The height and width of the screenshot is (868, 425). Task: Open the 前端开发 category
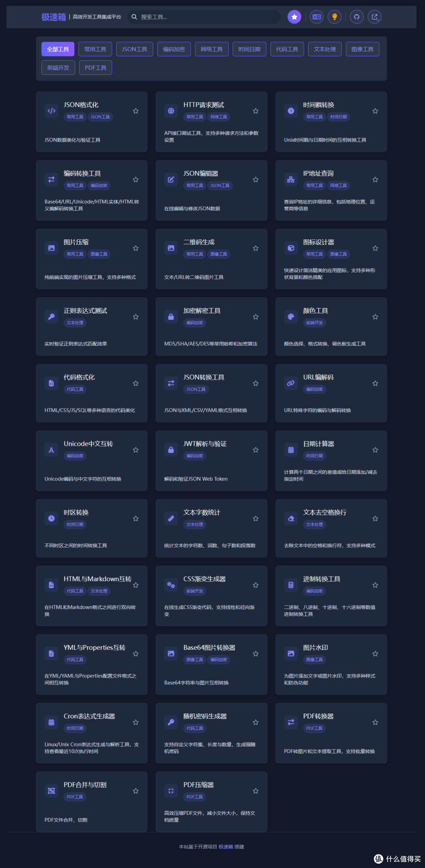point(58,68)
